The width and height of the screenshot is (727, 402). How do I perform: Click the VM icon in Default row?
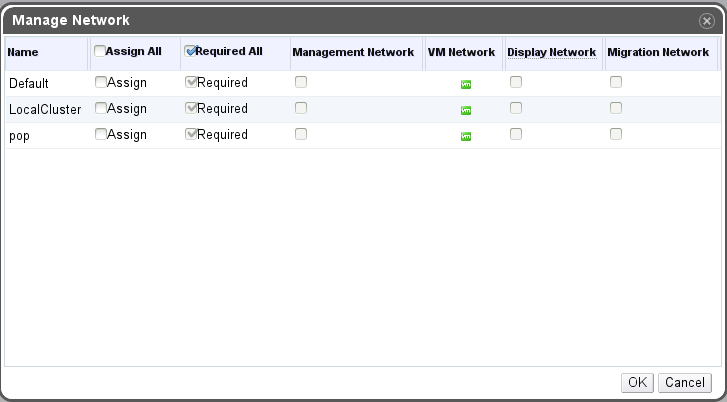pyautogui.click(x=465, y=84)
